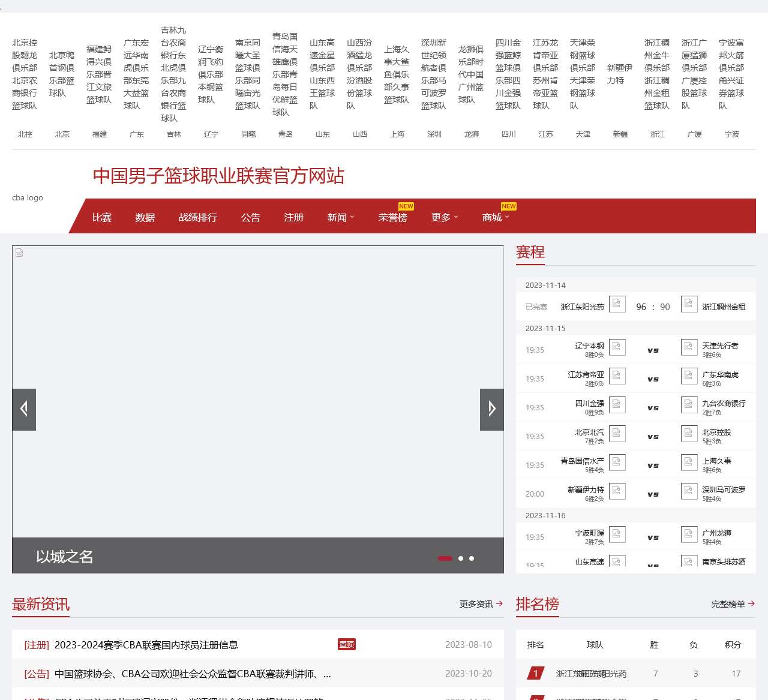Click 浙江东阳光药 team logo in schedule
Screen dimensions: 768x700
click(617, 304)
